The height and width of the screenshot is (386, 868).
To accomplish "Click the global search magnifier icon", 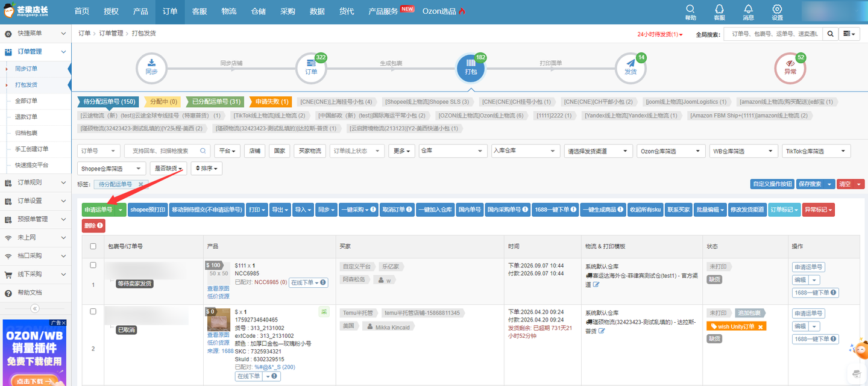I will tap(829, 34).
